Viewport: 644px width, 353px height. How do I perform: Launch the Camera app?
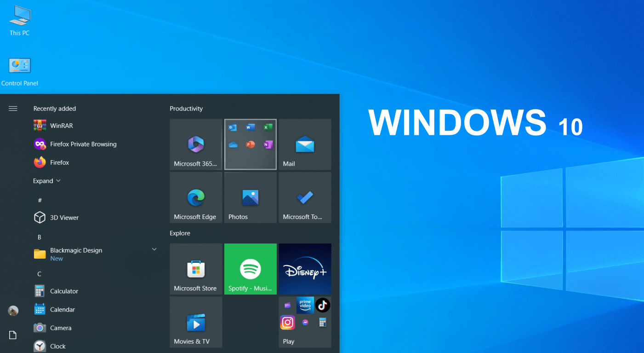(96, 328)
